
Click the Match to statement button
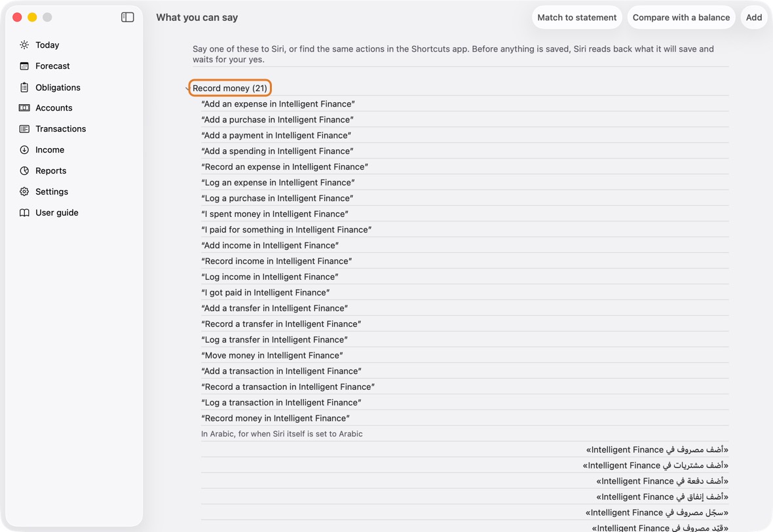pyautogui.click(x=576, y=17)
